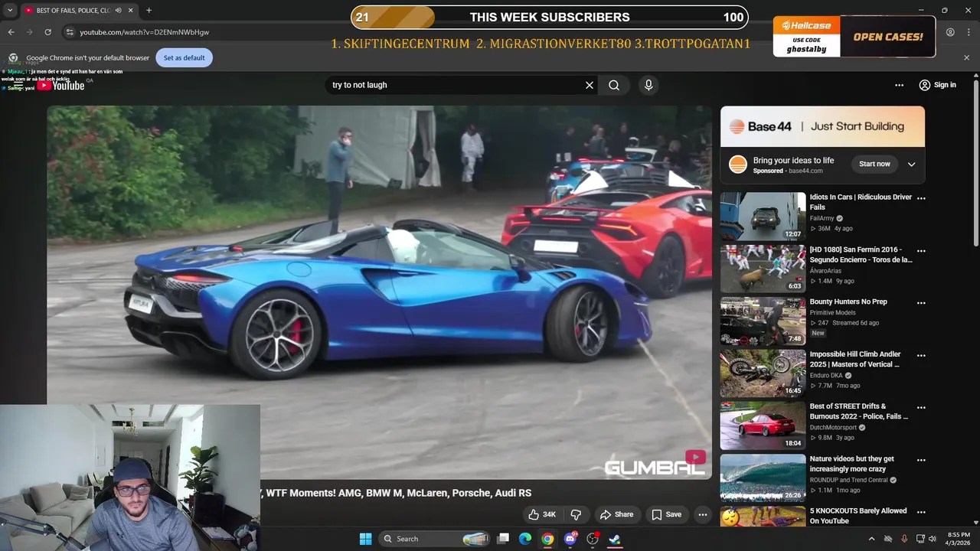The image size is (980, 551).
Task: Open Best of STREET Drifts thumbnail
Action: click(763, 425)
